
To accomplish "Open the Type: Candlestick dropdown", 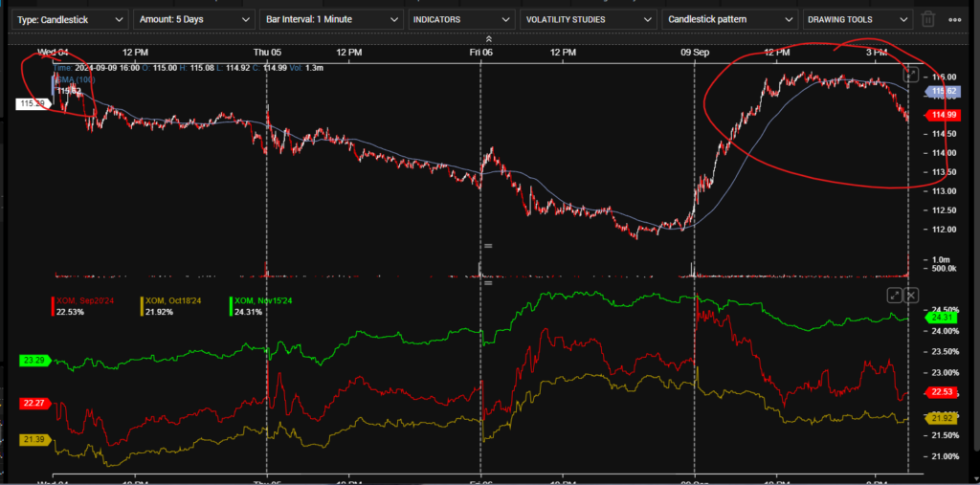I will 70,19.
